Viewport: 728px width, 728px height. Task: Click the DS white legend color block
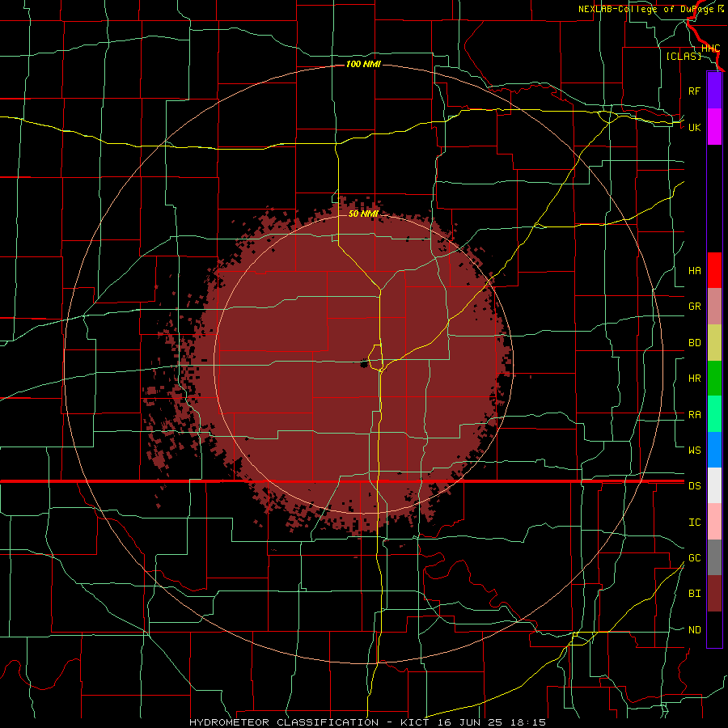(714, 485)
